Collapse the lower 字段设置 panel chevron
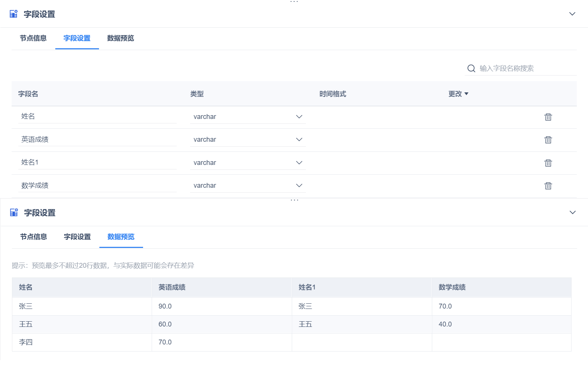Viewport: 588px width, 368px height. coord(572,212)
